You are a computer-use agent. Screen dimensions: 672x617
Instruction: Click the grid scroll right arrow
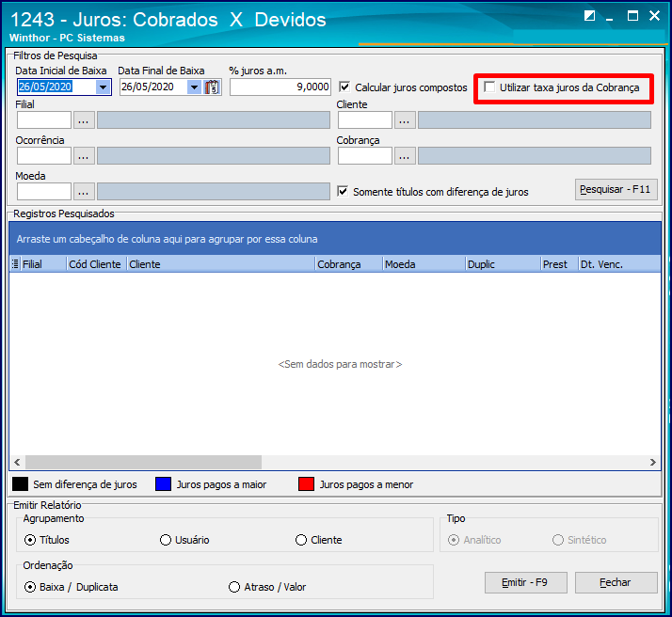point(653,463)
